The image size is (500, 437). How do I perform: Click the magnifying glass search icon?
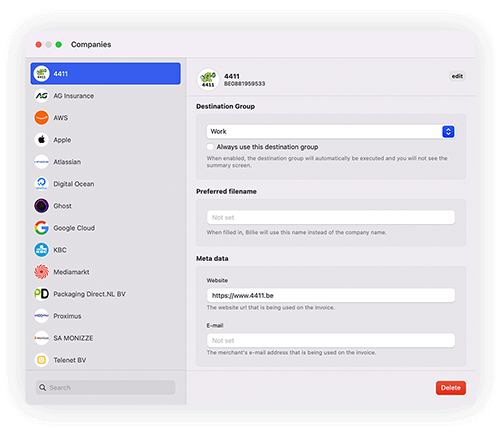(x=42, y=387)
